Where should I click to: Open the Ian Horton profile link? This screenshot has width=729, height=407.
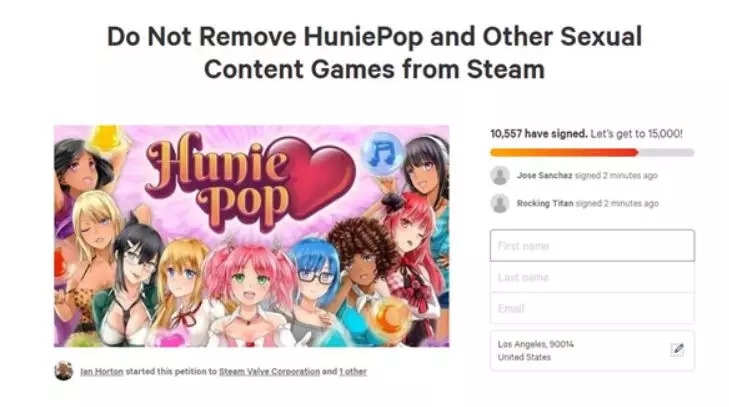[x=102, y=372]
